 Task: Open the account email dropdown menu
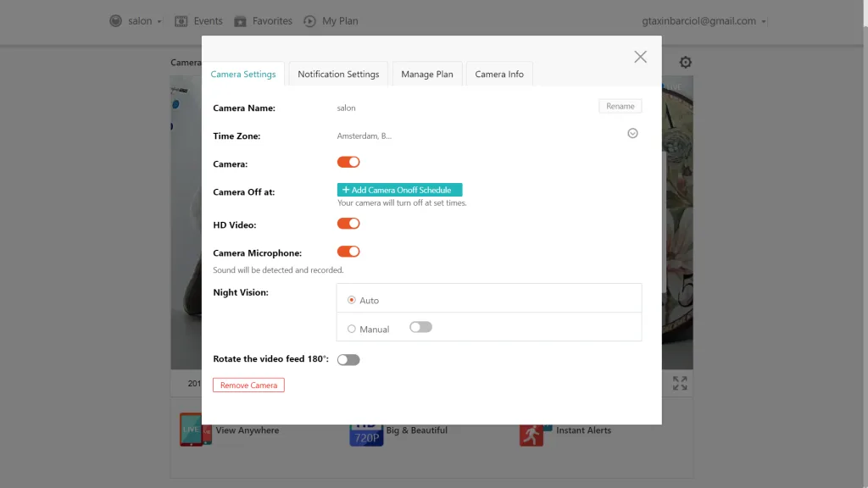(x=705, y=21)
